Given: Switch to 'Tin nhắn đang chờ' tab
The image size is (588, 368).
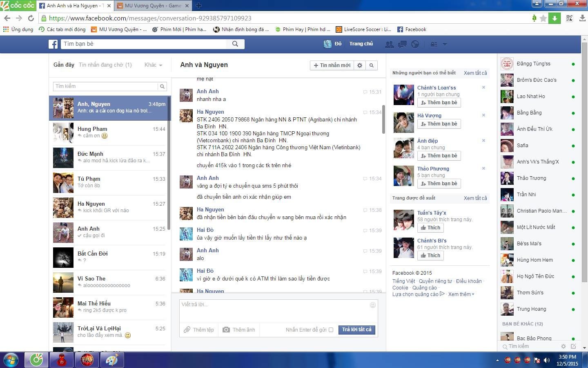Looking at the screenshot, I should coord(105,65).
